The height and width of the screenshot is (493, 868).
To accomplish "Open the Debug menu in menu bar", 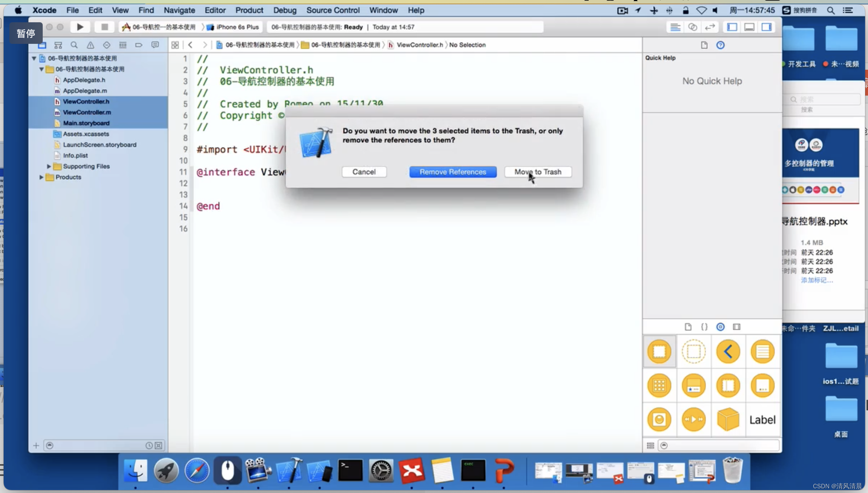I will [x=284, y=10].
